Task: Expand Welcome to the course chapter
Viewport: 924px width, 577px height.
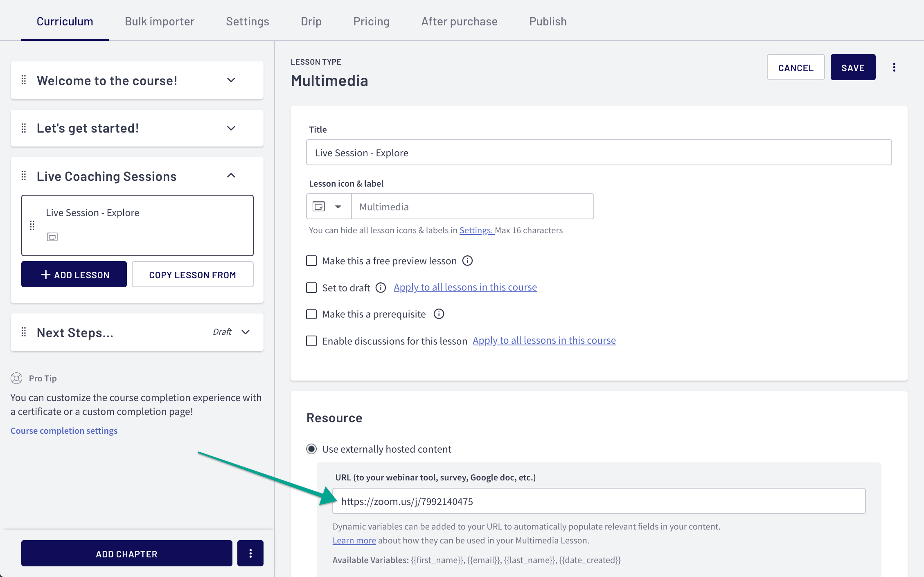Action: [231, 80]
